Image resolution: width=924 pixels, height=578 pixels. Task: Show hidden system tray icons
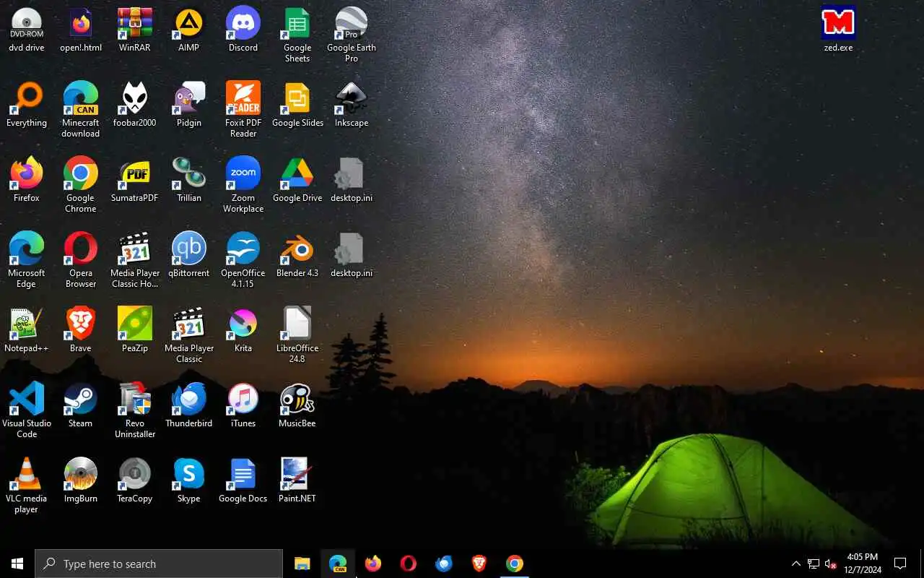[796, 564]
